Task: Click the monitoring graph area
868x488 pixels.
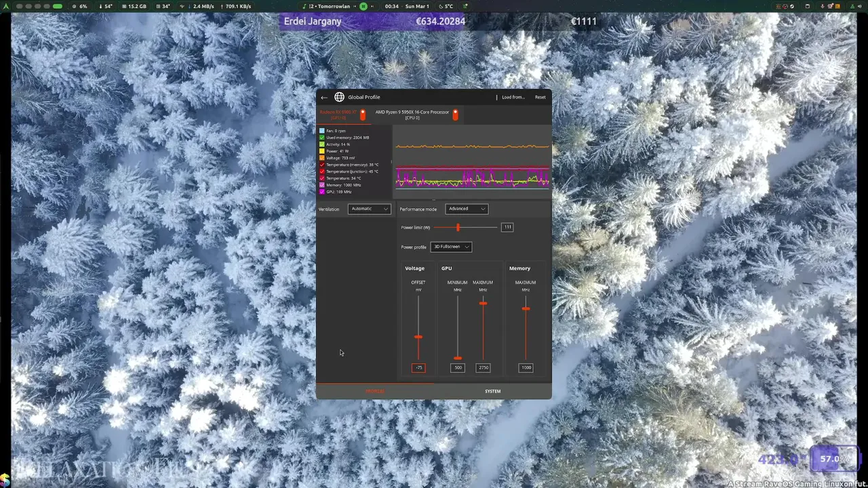Action: point(473,161)
